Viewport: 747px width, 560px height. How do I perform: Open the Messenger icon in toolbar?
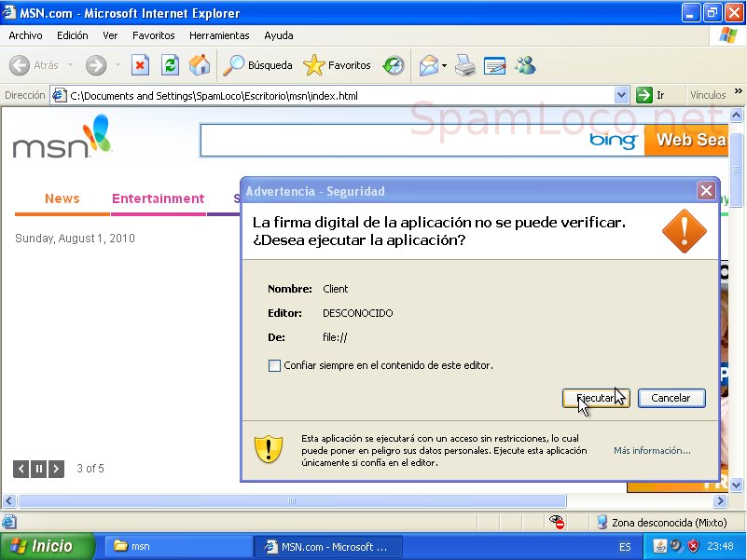click(525, 65)
